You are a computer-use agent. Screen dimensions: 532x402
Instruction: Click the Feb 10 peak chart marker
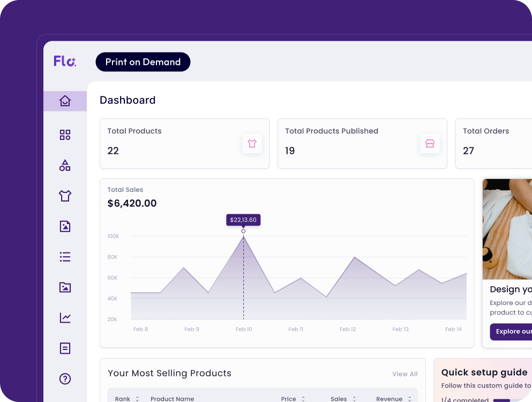[x=243, y=232]
